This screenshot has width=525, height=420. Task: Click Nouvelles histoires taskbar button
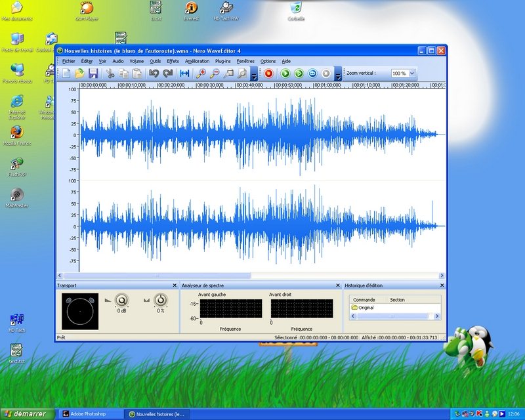click(x=157, y=414)
